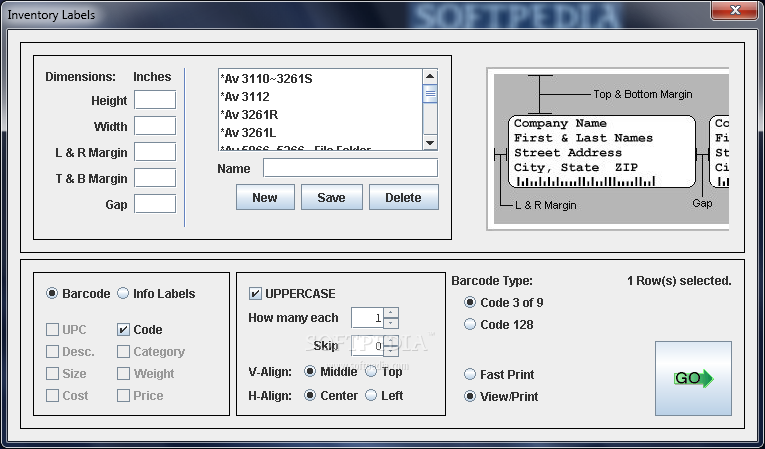This screenshot has width=765, height=449.
Task: Select *Av 3112 in the list
Action: tap(321, 97)
